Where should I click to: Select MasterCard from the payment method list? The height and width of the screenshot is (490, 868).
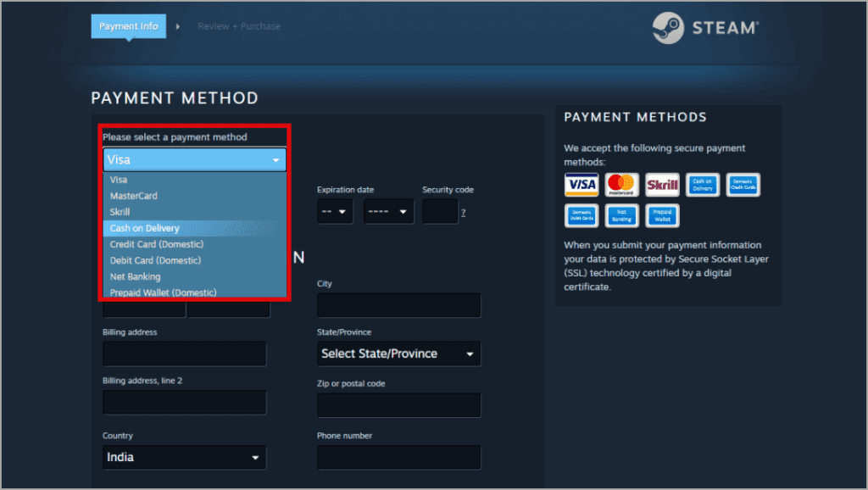point(132,196)
